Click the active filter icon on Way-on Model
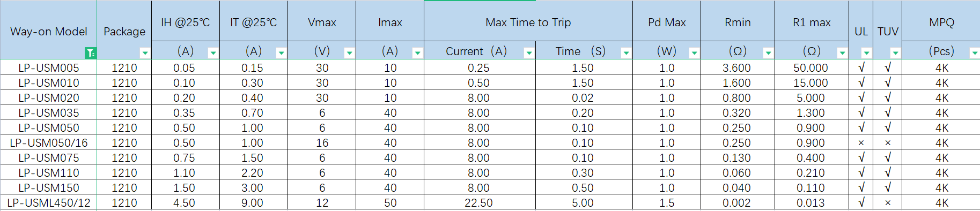The image size is (980, 211). pos(91,53)
